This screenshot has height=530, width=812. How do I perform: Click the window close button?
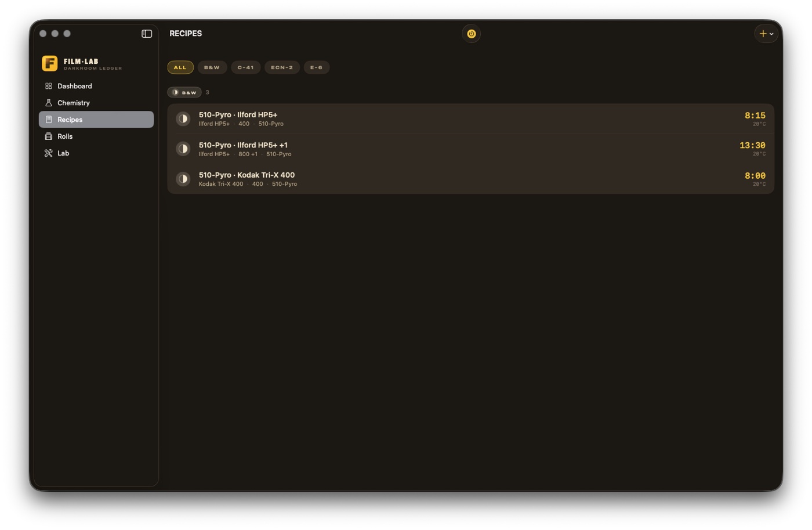[43, 34]
